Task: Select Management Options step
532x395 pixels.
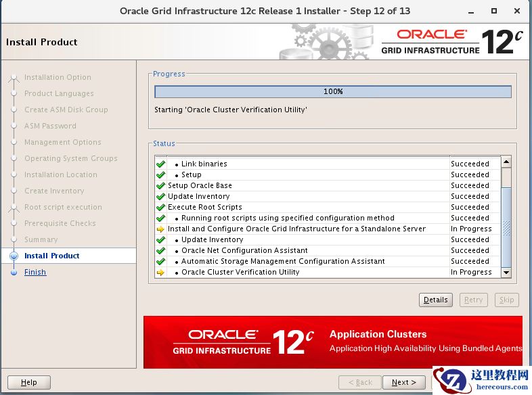Action: (63, 143)
